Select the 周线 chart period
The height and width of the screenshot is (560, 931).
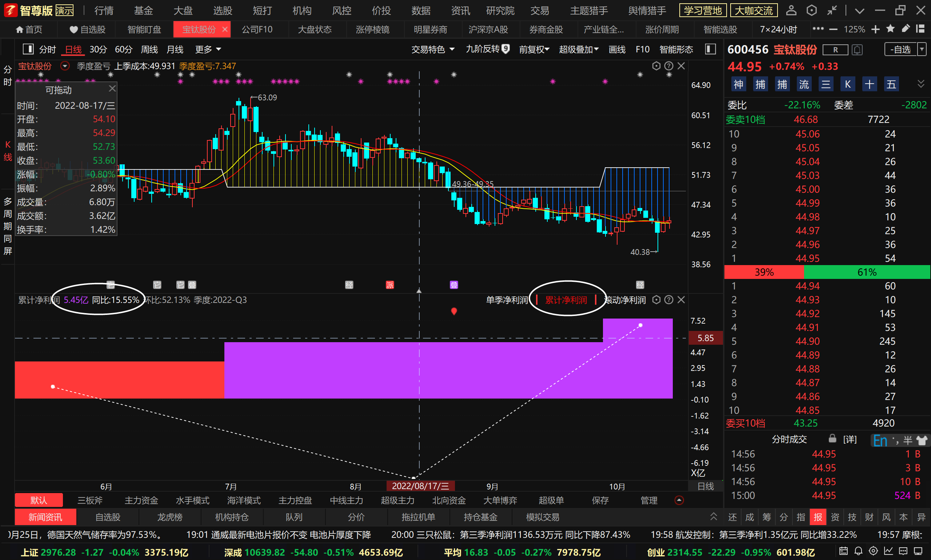(x=149, y=49)
